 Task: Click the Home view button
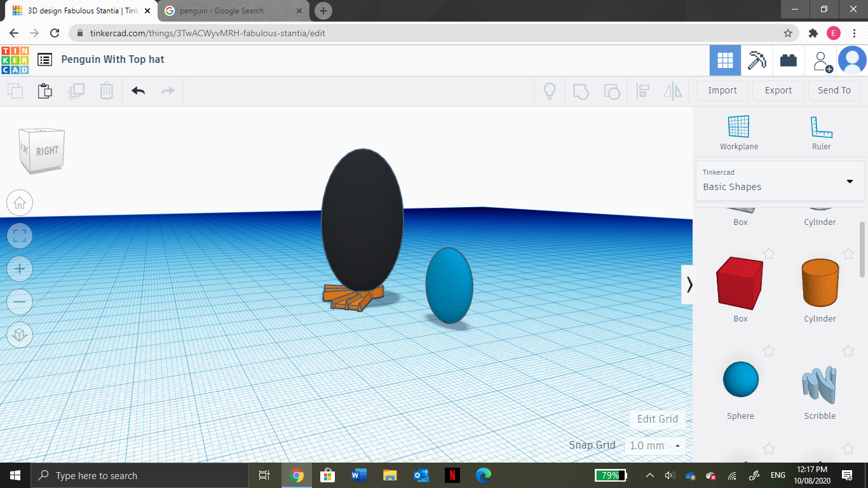(x=20, y=203)
